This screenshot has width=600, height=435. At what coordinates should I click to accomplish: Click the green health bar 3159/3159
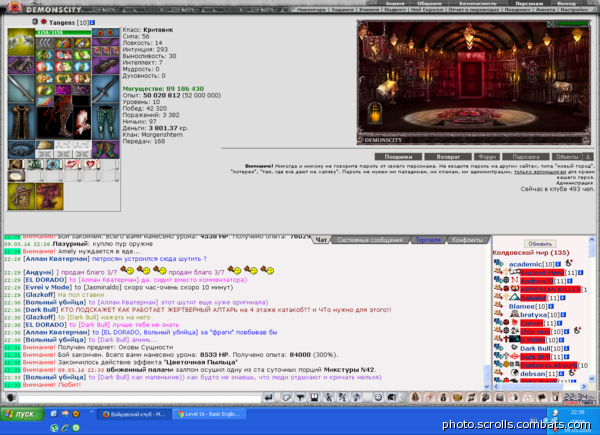64,33
